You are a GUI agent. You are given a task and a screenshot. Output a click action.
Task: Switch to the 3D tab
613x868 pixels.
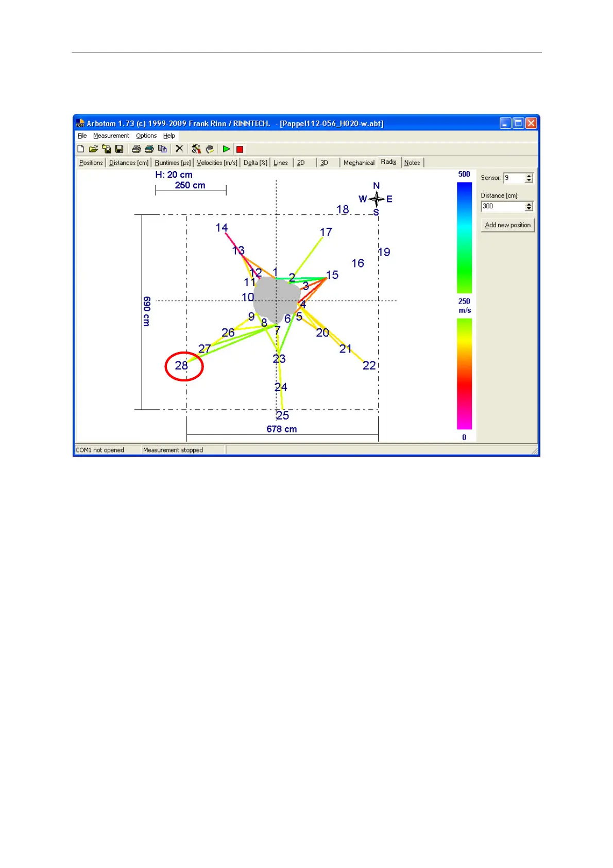[x=328, y=163]
